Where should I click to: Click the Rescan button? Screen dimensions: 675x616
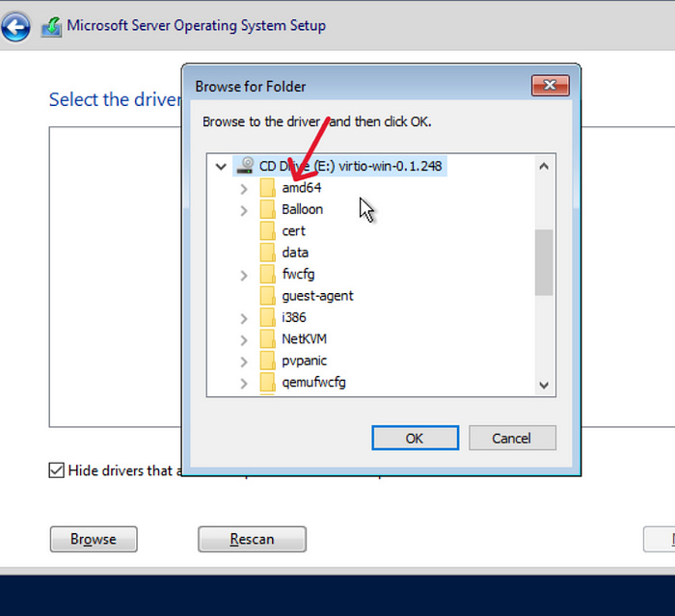point(252,539)
